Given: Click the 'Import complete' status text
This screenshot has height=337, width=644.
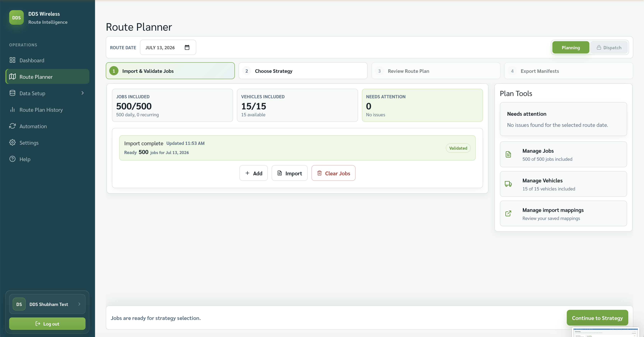Looking at the screenshot, I should 144,143.
